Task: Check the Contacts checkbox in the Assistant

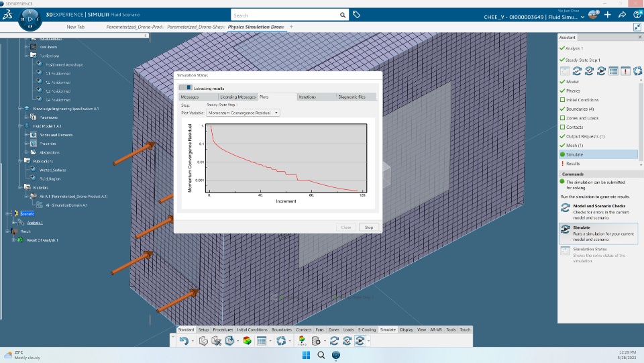Action: pos(562,127)
